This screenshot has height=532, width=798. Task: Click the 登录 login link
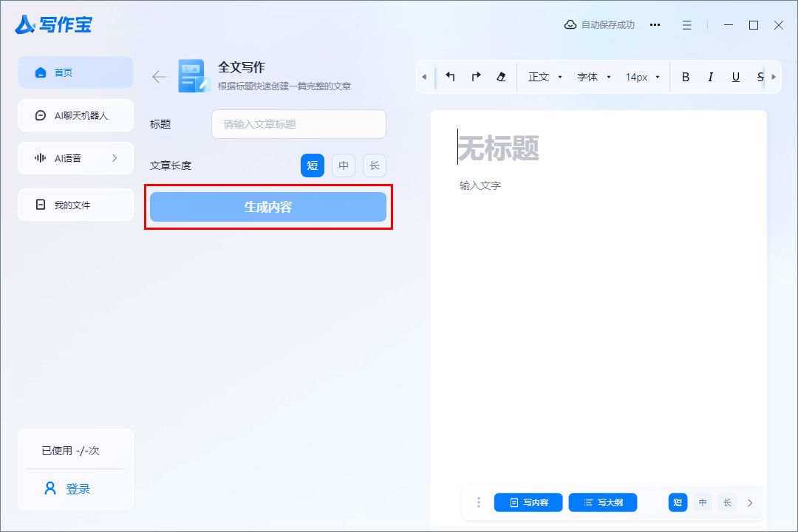[x=78, y=488]
